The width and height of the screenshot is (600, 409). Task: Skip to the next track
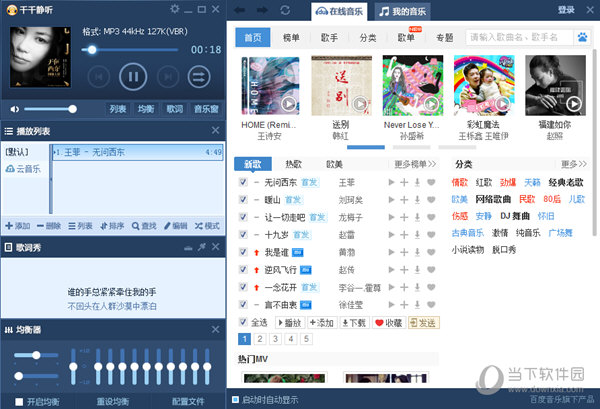point(168,77)
